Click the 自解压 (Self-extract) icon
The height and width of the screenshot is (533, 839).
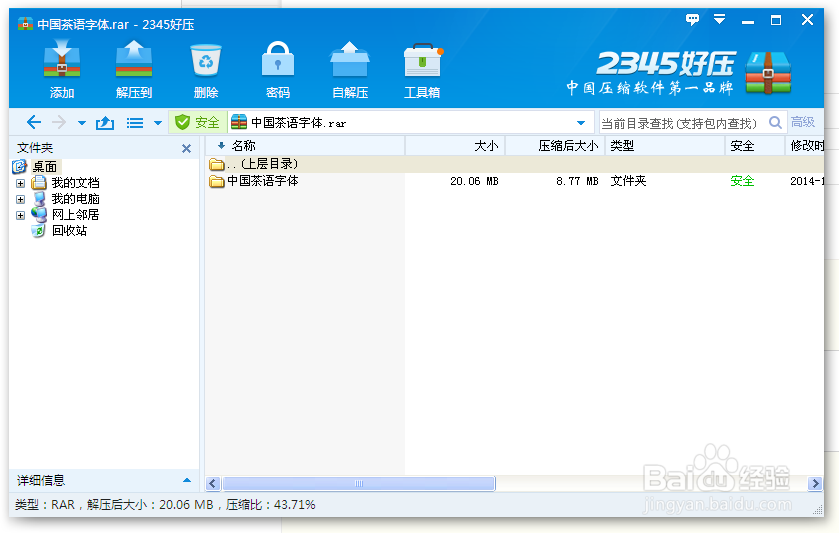coord(350,68)
